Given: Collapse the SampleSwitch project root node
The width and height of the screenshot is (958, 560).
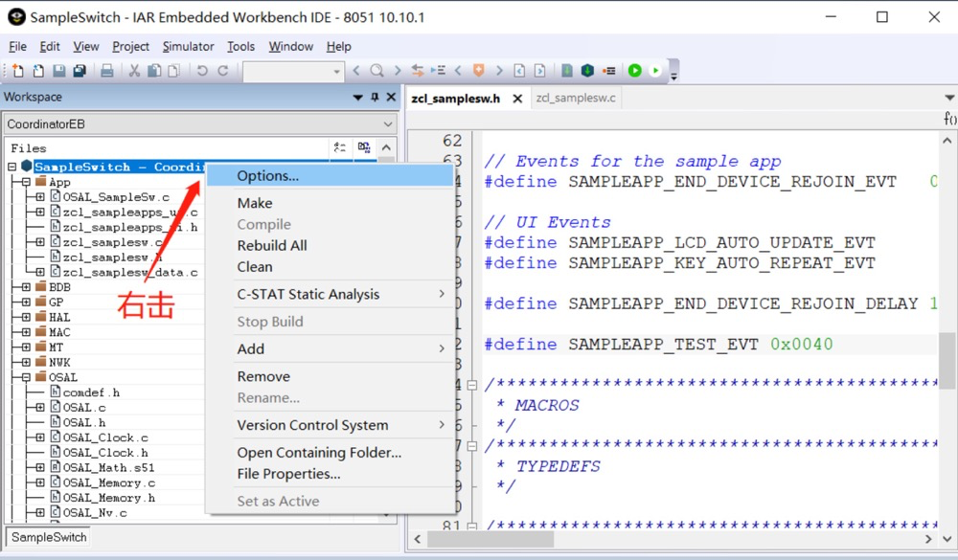Looking at the screenshot, I should [x=12, y=167].
